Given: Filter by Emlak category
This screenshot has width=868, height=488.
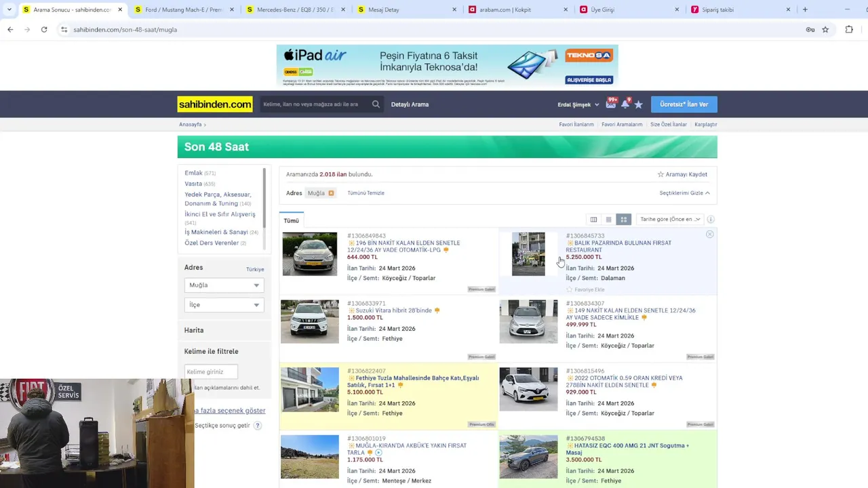Looking at the screenshot, I should pyautogui.click(x=193, y=173).
